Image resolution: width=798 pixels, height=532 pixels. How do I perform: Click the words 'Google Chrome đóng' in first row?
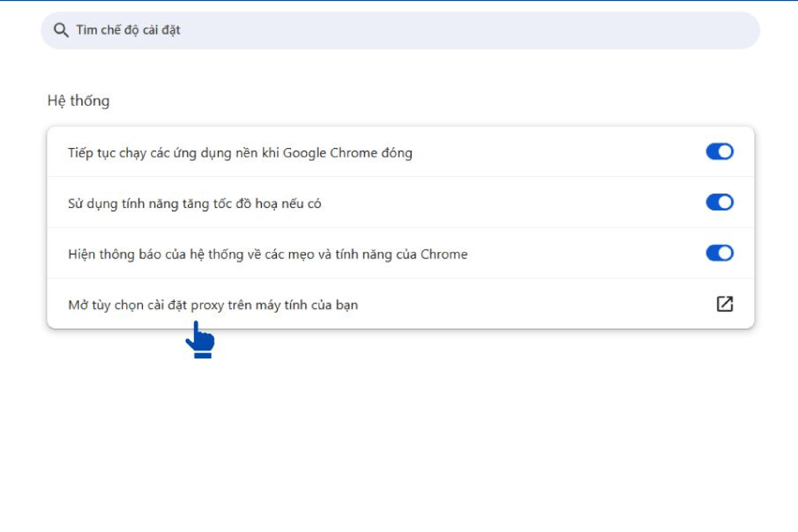pos(347,153)
